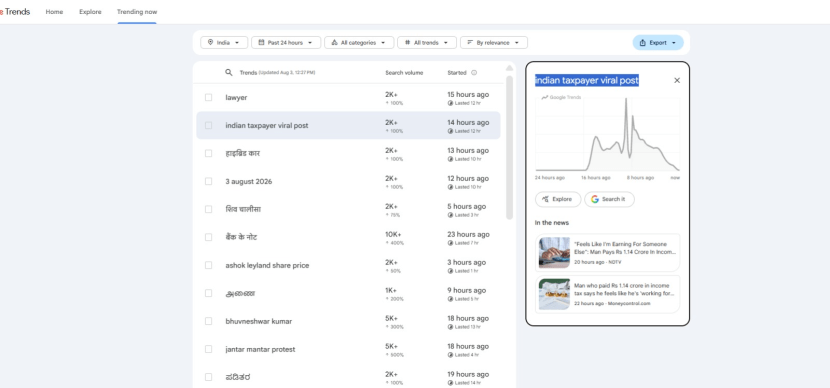This screenshot has height=388, width=830.
Task: Check the box for lawyer
Action: coord(209,97)
